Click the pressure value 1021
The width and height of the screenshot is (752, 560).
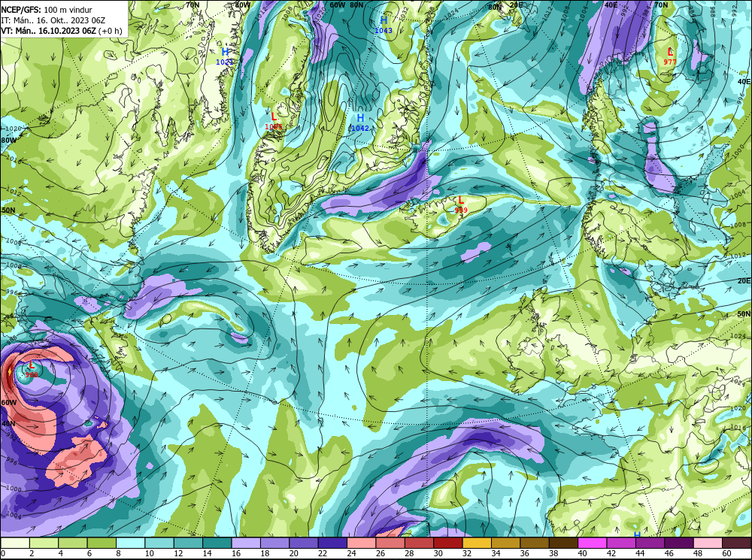(224, 62)
